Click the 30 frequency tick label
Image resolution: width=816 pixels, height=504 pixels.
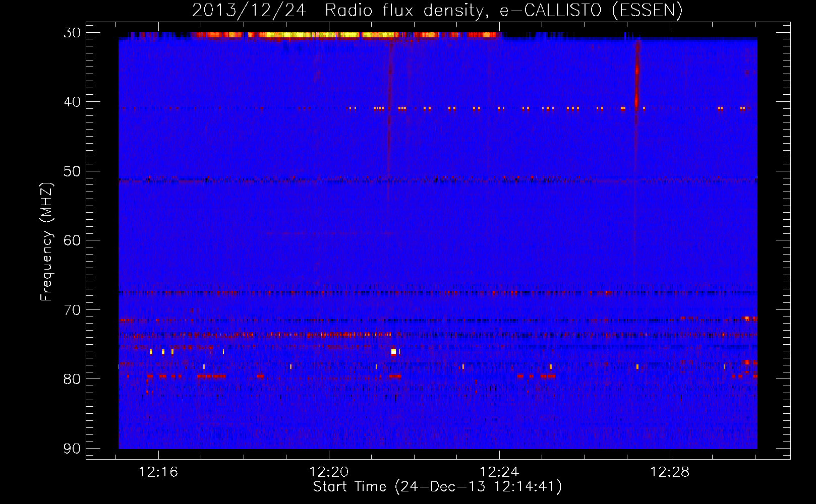click(x=72, y=33)
